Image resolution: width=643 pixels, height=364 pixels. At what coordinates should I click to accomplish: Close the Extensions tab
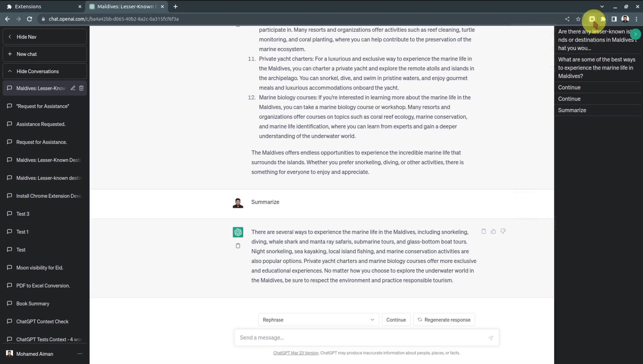pos(80,6)
